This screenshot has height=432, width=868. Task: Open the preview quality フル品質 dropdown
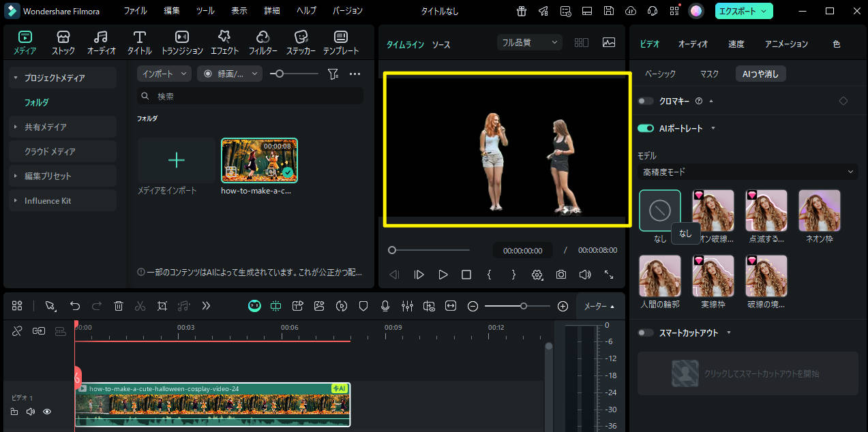click(x=530, y=42)
